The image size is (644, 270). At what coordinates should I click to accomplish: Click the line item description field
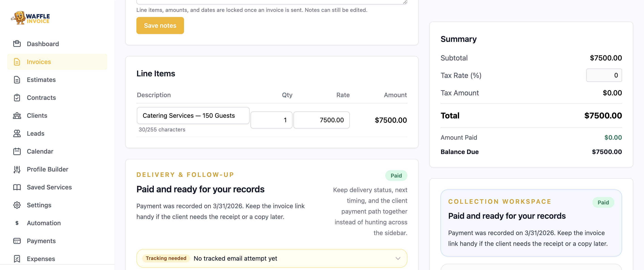tap(193, 116)
